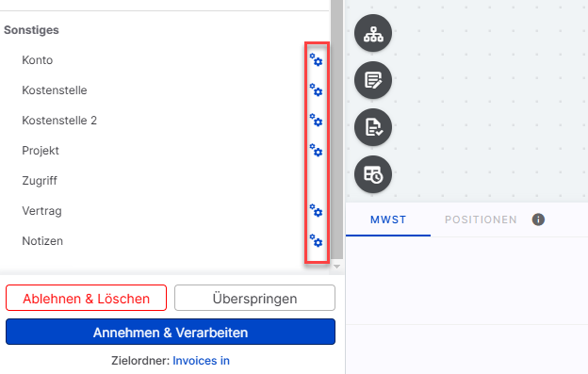Click the Überspringen button

tap(254, 298)
